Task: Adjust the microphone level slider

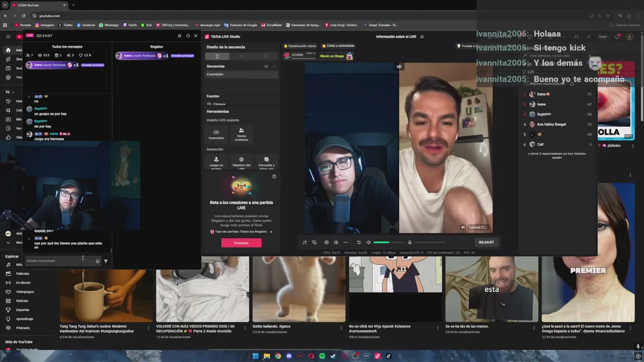Action: pyautogui.click(x=429, y=242)
